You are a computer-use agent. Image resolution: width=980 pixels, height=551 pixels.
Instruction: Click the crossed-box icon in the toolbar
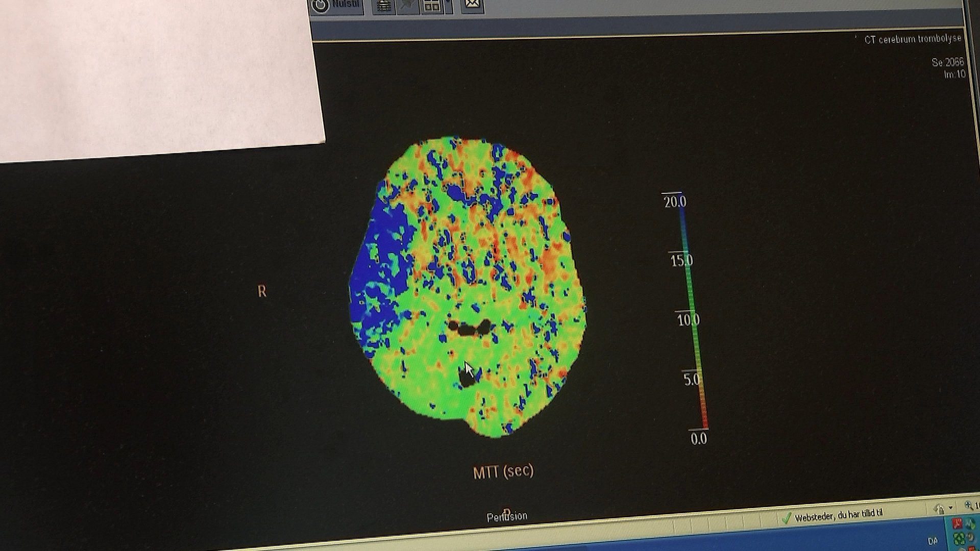pos(473,6)
